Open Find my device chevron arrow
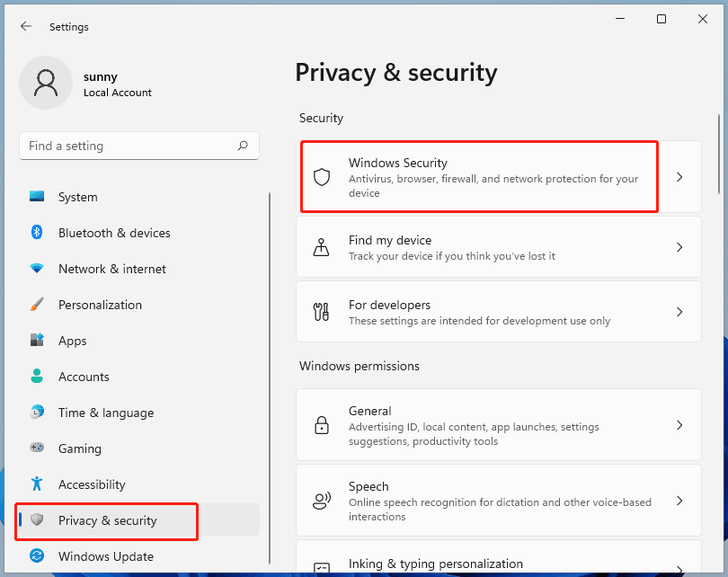 click(679, 247)
